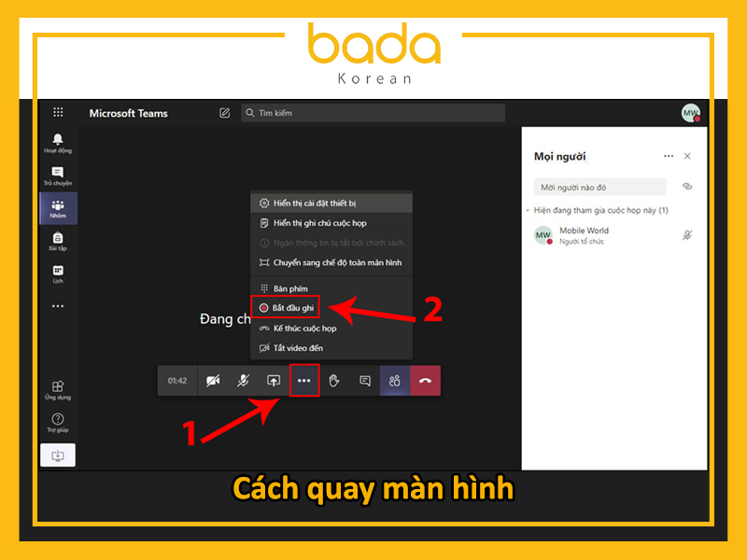
Task: Open the Bài tập assignments icon
Action: (58, 240)
